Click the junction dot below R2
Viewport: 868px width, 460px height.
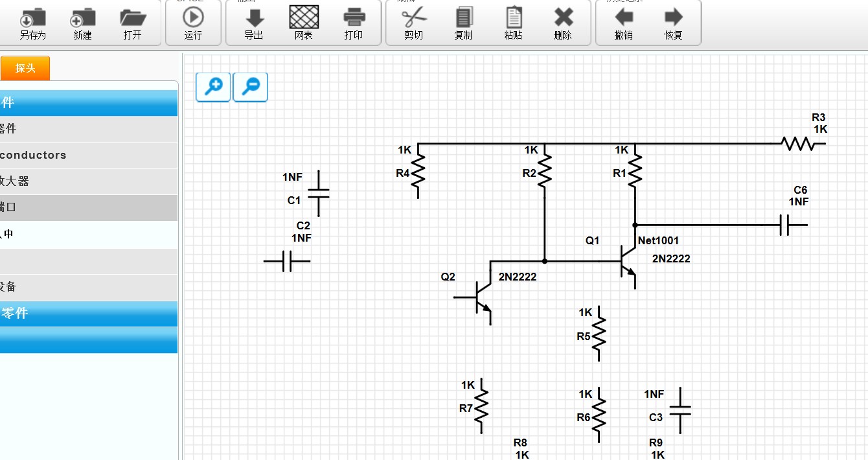(x=545, y=261)
